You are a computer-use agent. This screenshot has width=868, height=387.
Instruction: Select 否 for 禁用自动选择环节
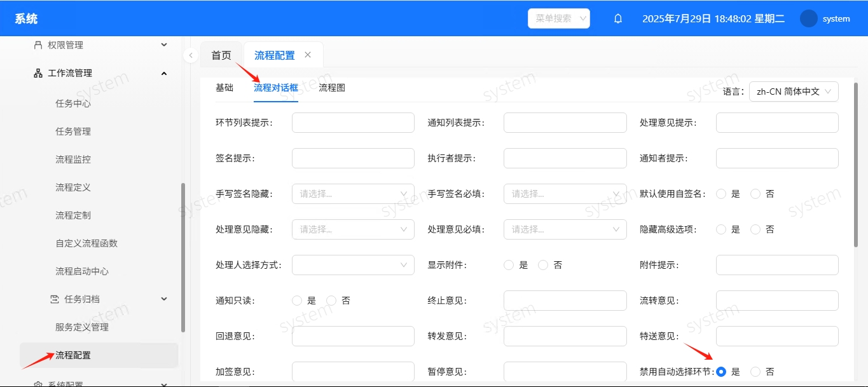pyautogui.click(x=755, y=372)
